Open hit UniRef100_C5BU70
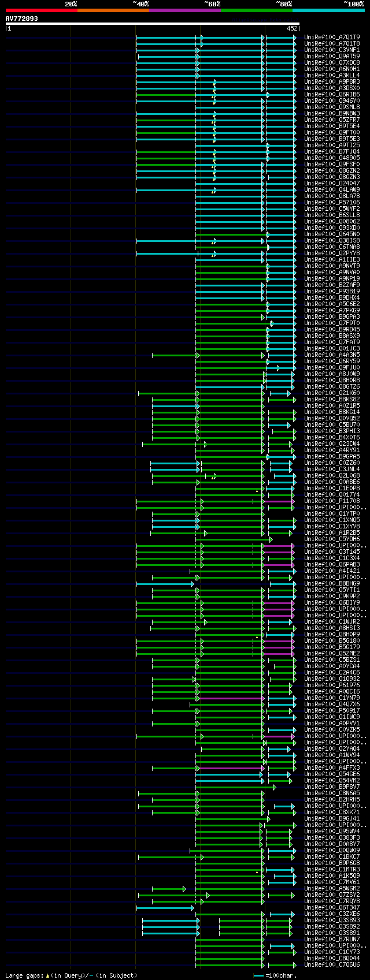The width and height of the screenshot is (370, 980). click(332, 424)
